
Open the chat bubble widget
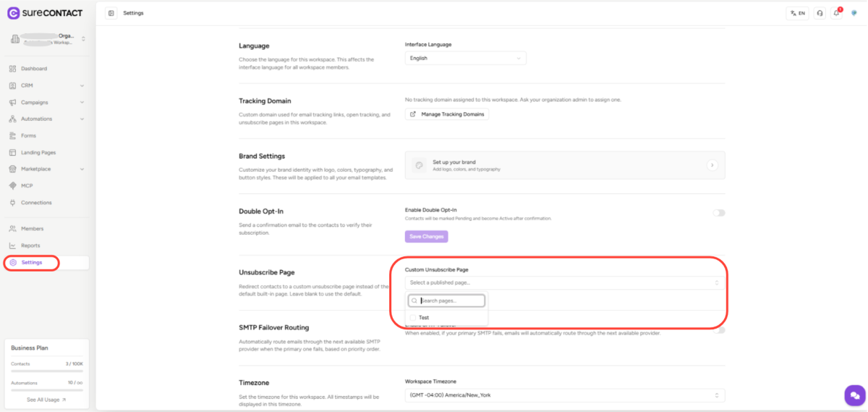click(x=854, y=395)
